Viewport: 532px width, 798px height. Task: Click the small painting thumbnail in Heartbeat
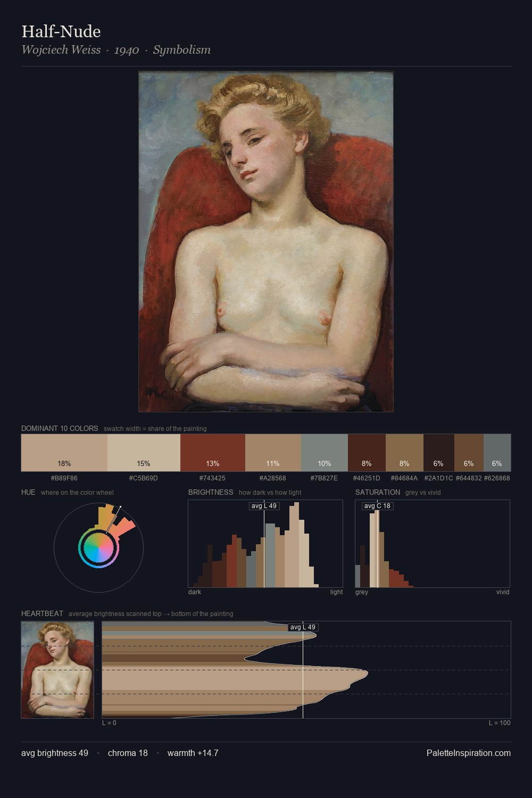point(57,670)
